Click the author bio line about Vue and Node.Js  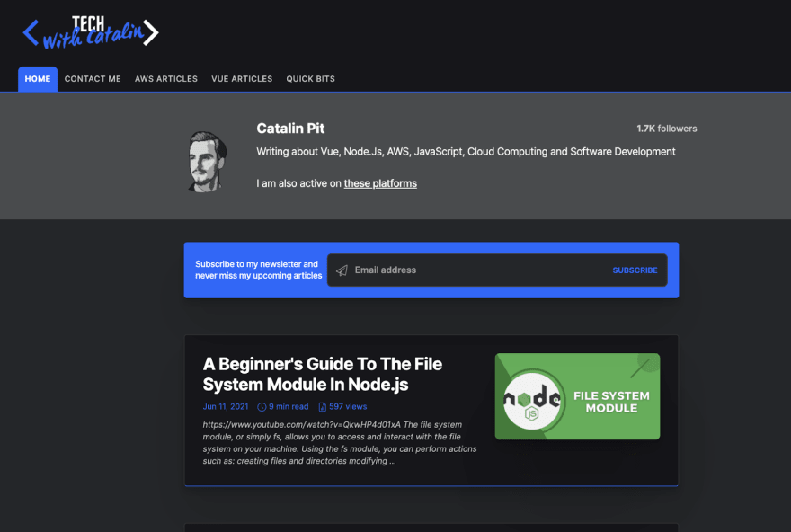point(466,152)
